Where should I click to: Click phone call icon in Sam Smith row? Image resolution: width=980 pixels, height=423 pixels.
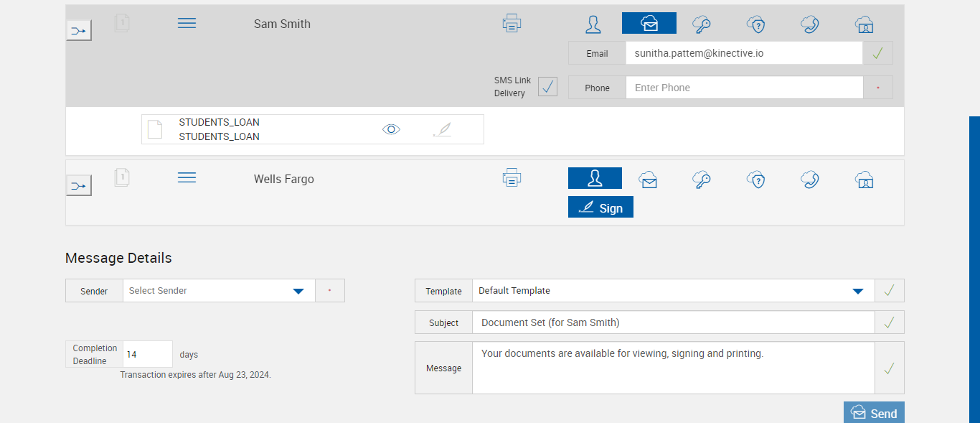pyautogui.click(x=810, y=24)
